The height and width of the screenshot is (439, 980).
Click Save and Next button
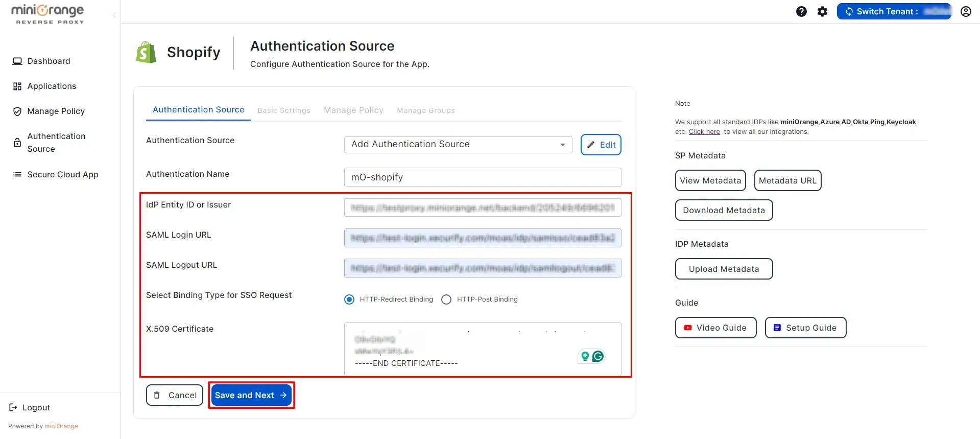pyautogui.click(x=251, y=395)
